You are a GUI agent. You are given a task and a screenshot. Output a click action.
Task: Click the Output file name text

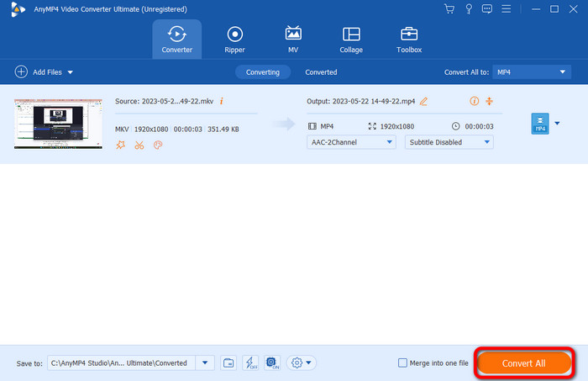click(360, 102)
